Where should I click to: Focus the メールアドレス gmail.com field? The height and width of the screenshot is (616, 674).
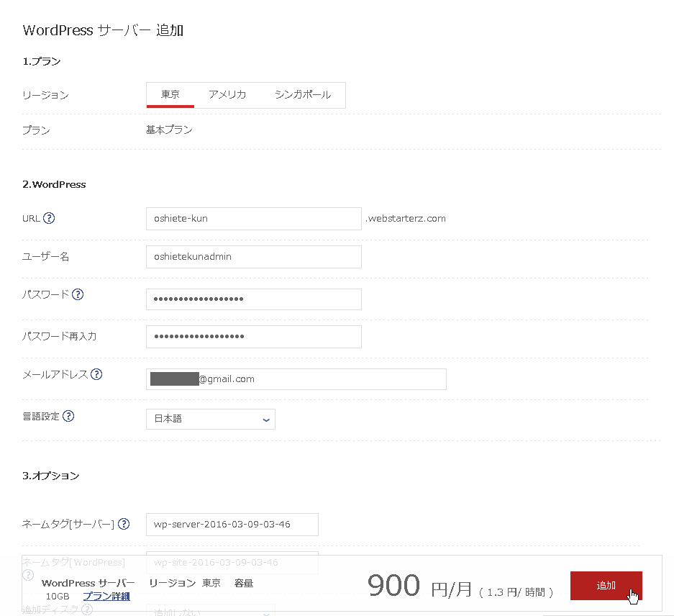coord(296,379)
